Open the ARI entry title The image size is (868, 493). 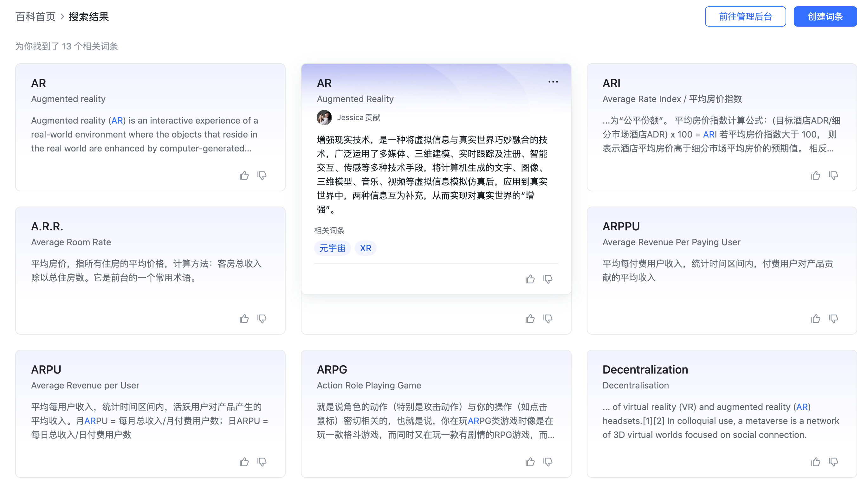611,83
